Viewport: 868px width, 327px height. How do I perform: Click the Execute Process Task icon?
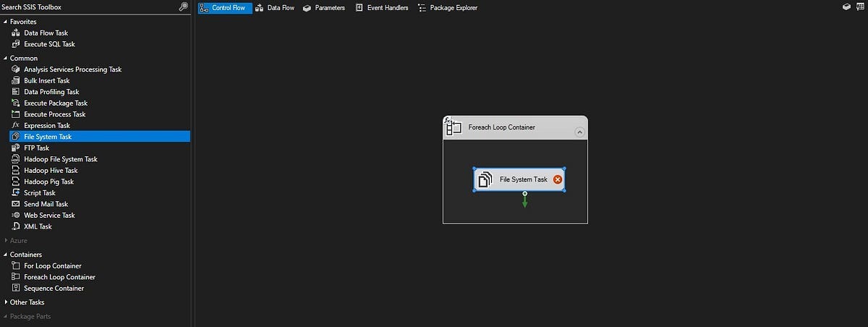[x=17, y=114]
